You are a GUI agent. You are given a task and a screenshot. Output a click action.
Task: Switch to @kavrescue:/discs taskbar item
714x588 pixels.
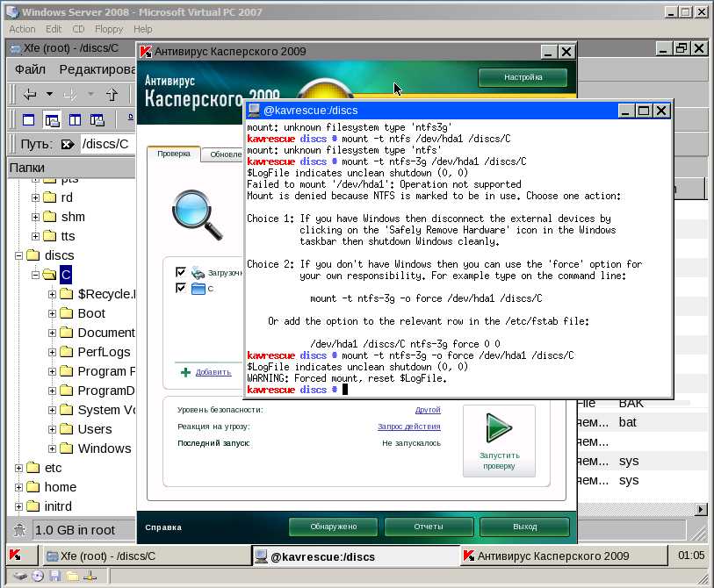tap(356, 556)
